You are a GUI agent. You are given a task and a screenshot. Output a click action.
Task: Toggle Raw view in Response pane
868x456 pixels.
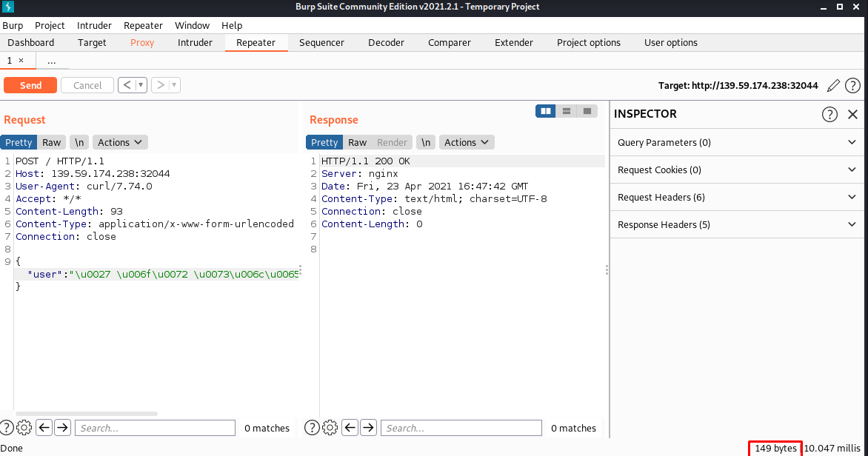(357, 142)
